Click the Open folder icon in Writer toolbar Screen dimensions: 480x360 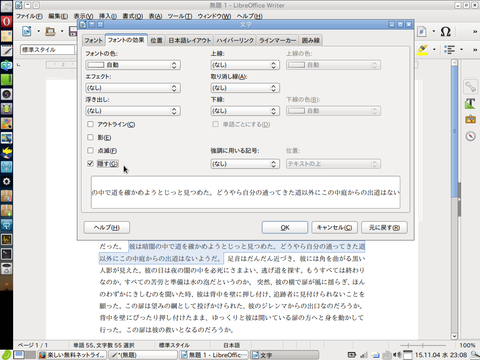50,31
